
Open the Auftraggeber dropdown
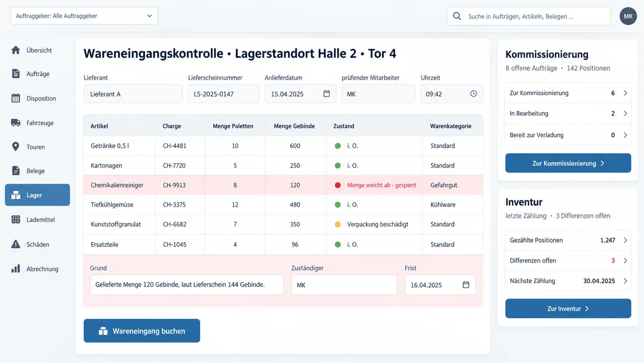click(x=84, y=16)
